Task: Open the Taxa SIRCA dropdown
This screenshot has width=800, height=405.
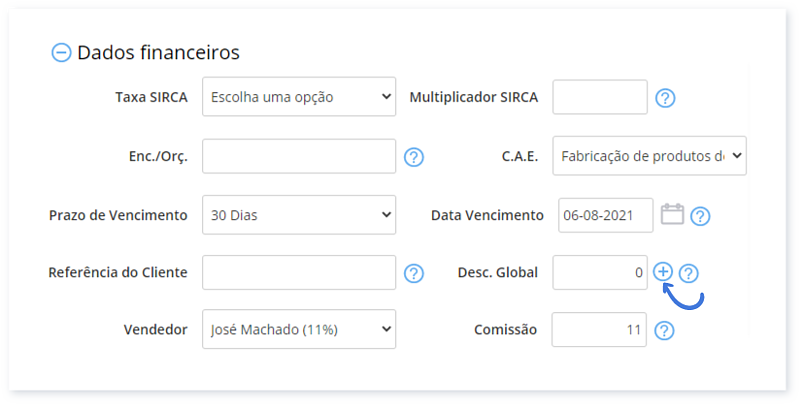Action: pos(299,97)
